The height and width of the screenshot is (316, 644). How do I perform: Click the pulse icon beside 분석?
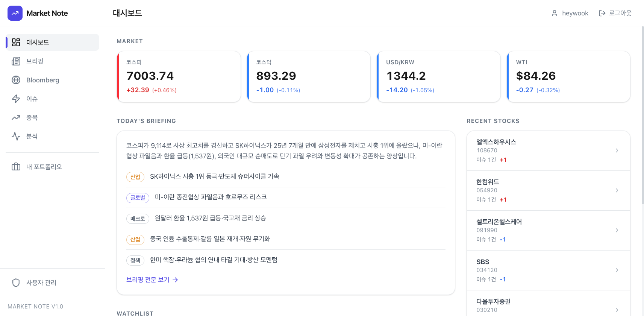(16, 136)
